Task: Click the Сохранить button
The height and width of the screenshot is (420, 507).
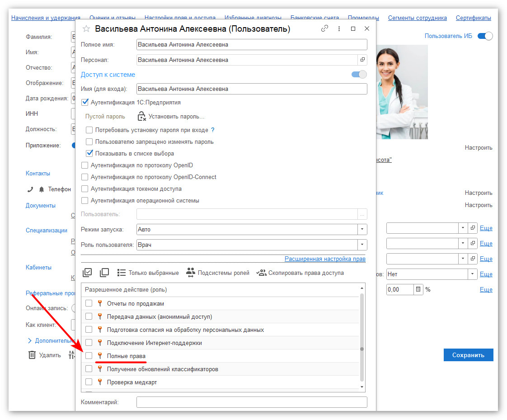Action: (x=468, y=355)
